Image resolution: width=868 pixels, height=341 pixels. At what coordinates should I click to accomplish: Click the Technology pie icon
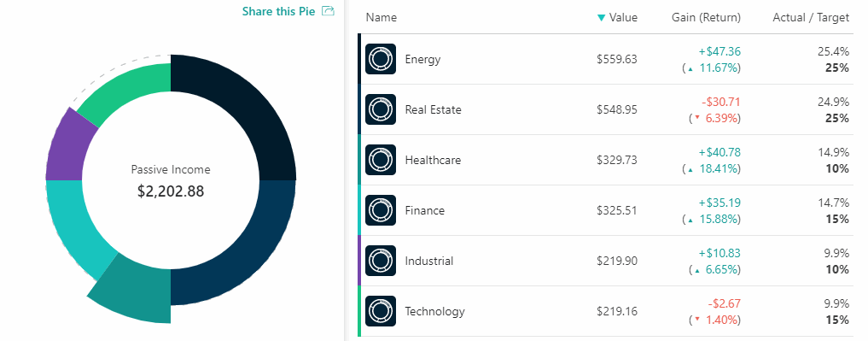(381, 311)
